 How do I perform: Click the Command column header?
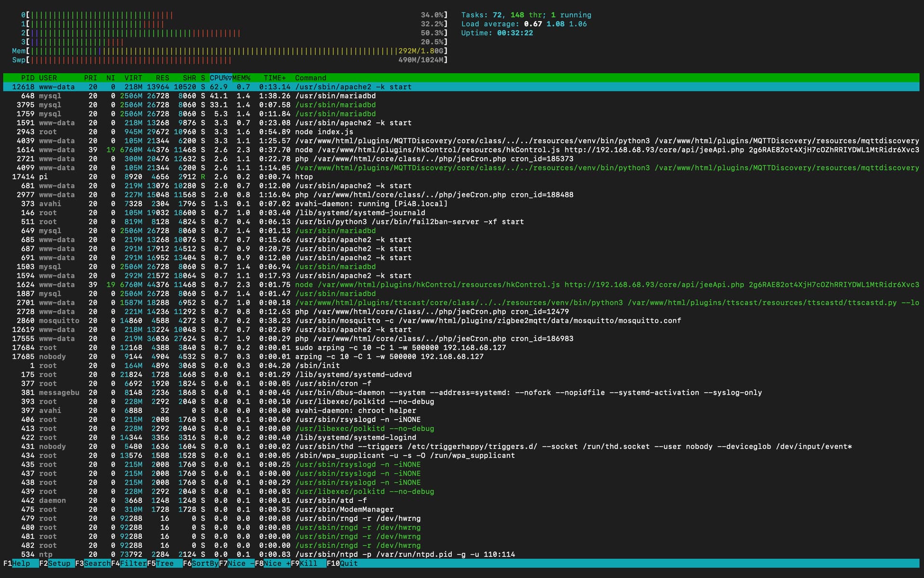click(310, 78)
